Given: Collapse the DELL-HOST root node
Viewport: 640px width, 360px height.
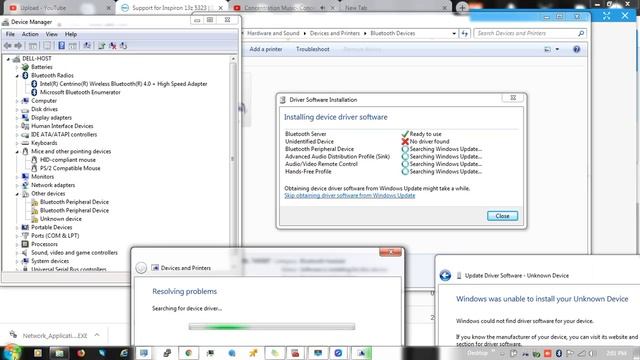Looking at the screenshot, I should [8, 59].
